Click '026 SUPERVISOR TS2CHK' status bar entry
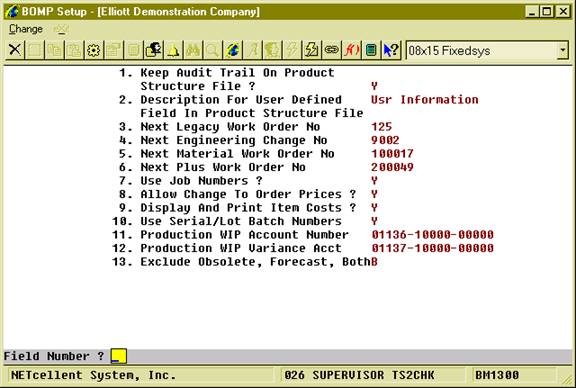Viewport: 576px width, 388px height. point(359,375)
